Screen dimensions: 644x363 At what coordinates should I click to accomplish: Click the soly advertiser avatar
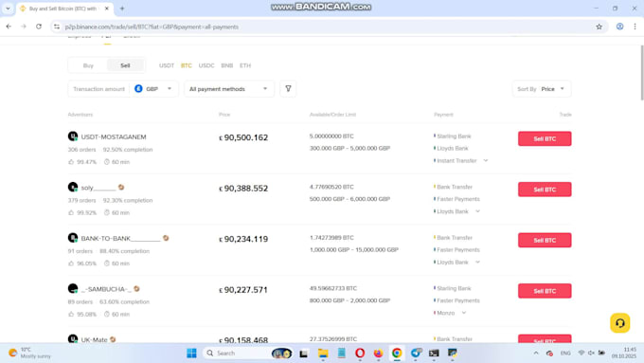73,187
